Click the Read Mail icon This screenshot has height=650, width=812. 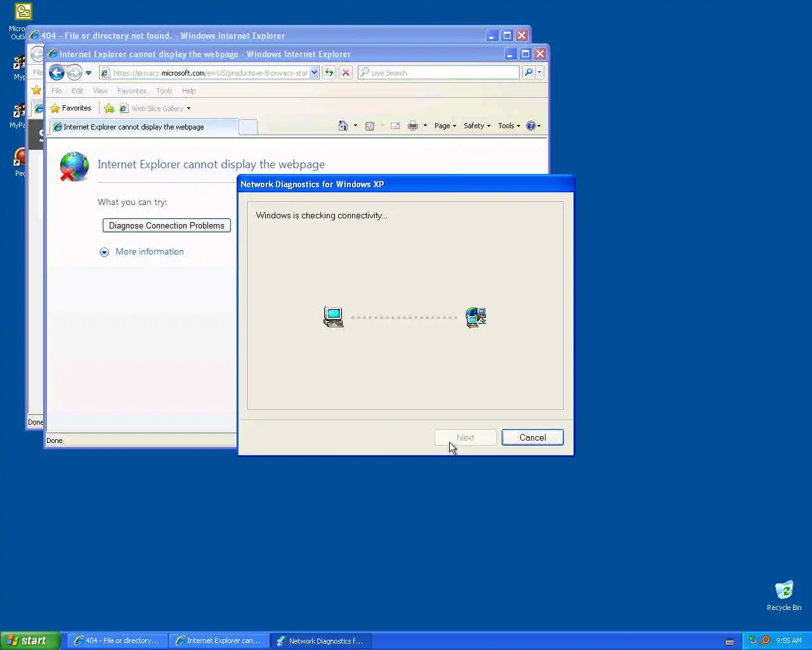395,126
